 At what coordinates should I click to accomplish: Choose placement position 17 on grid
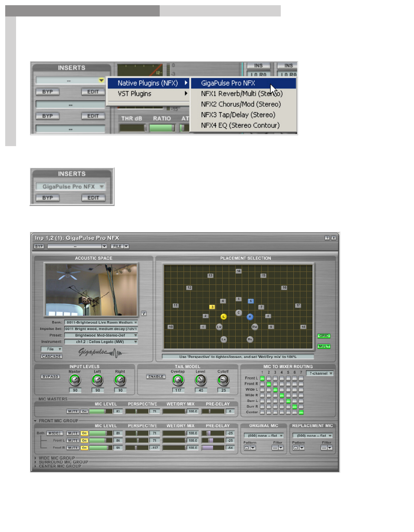pos(298,306)
